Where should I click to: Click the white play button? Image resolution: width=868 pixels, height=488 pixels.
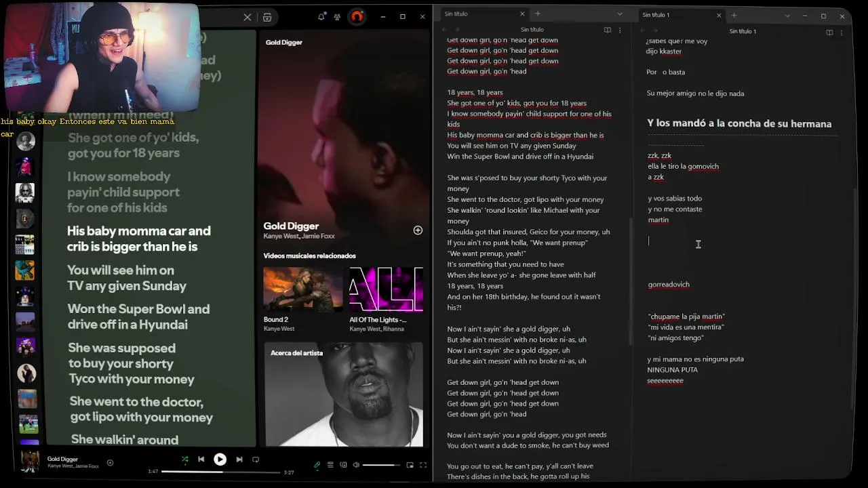220,460
